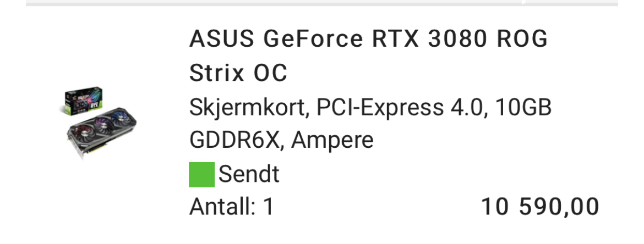Click the 10GB memory size text
The width and height of the screenshot is (644, 244).
(x=523, y=108)
